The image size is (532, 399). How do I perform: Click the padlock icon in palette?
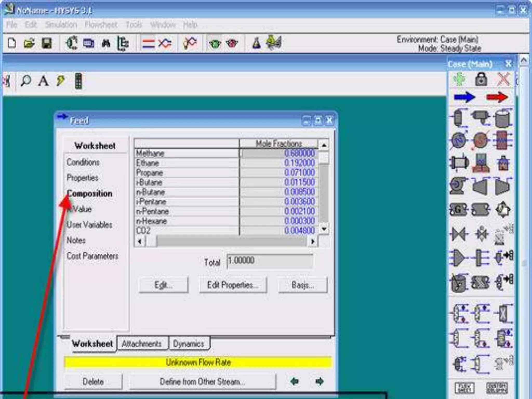pos(481,79)
